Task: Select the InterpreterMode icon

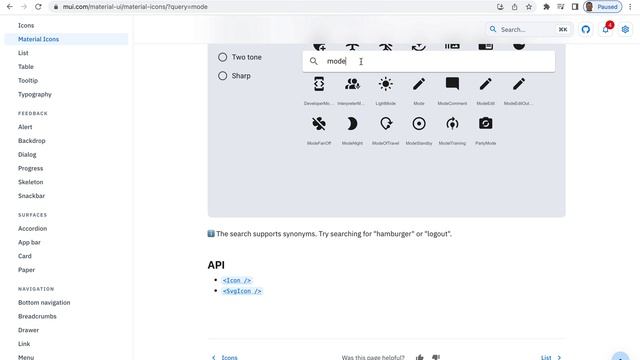Action: point(352,84)
